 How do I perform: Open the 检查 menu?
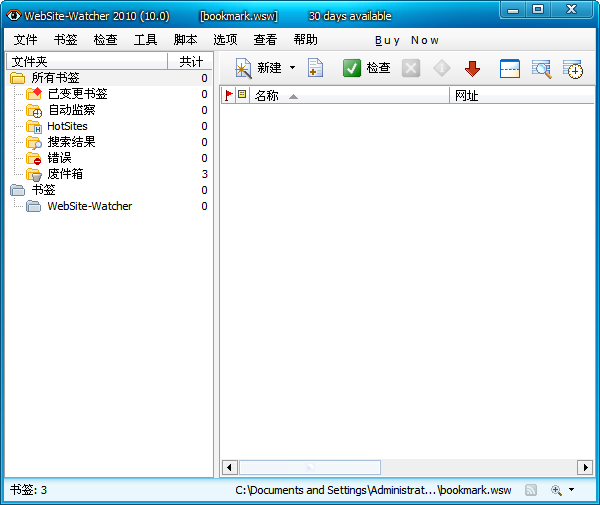(105, 40)
